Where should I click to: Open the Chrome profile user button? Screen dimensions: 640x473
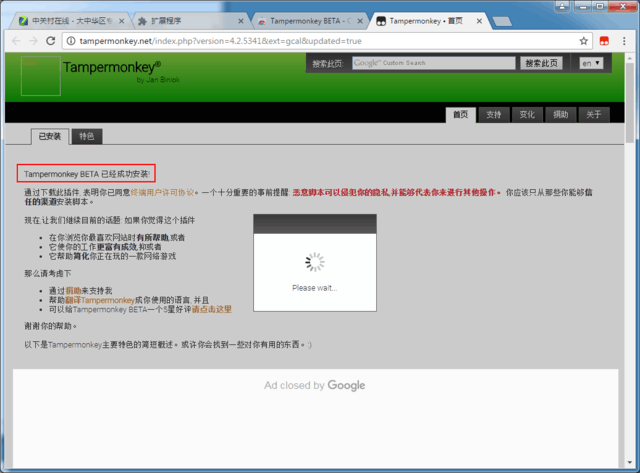tap(562, 6)
